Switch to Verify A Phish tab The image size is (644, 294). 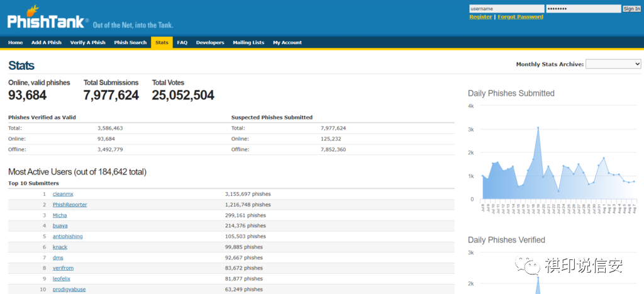point(87,43)
